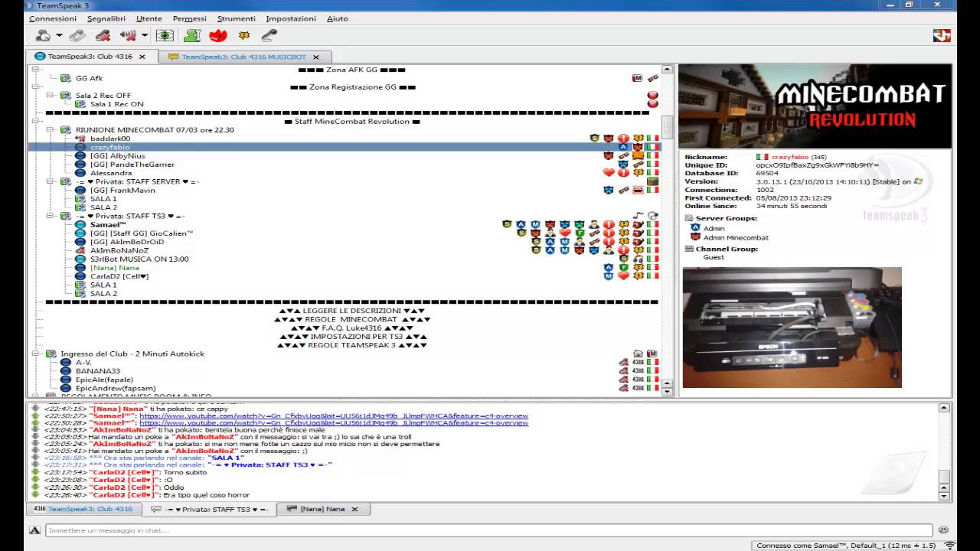Image resolution: width=980 pixels, height=551 pixels.
Task: Toggle the channel subscription eye icon
Action: [165, 35]
